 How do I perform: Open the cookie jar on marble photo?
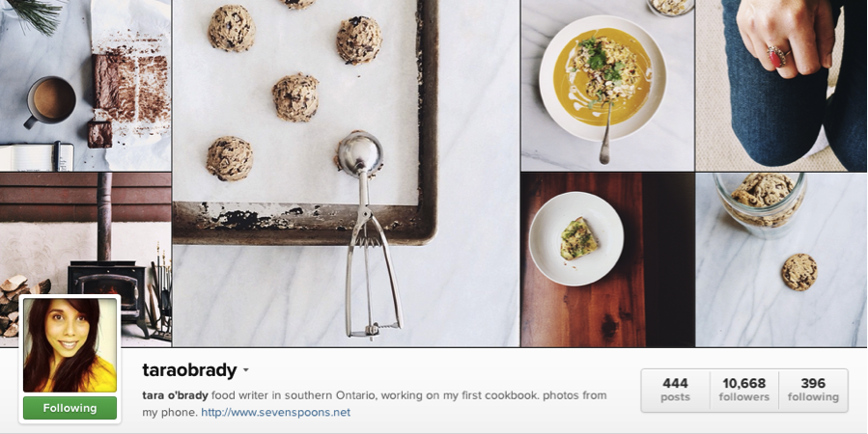pos(781,259)
